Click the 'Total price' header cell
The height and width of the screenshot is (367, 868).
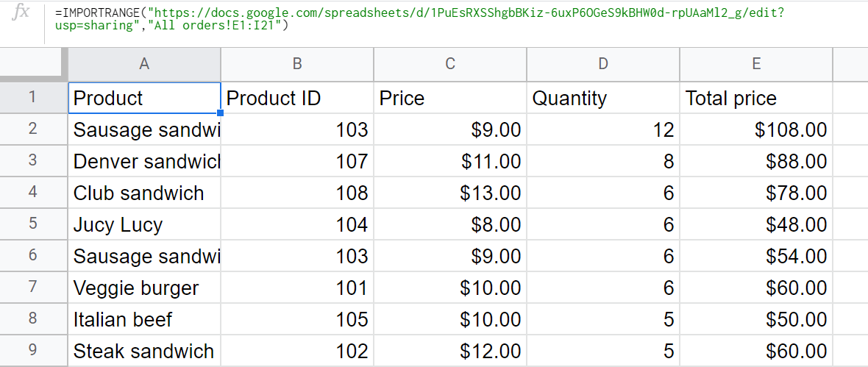coord(756,98)
